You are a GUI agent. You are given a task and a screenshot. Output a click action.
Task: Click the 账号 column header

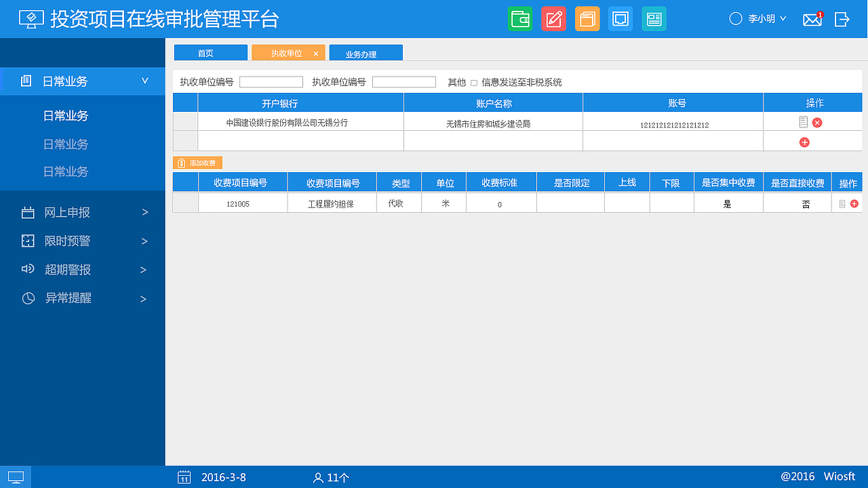tap(673, 103)
